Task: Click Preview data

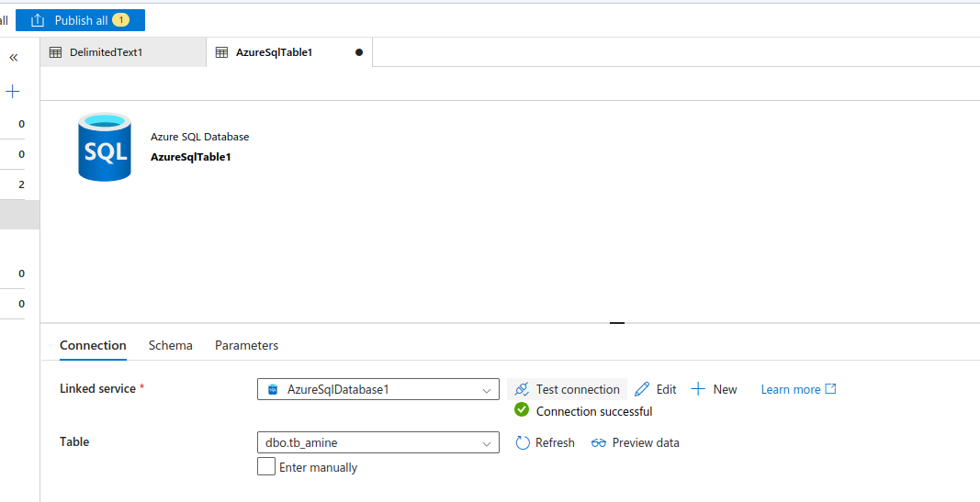Action: click(x=635, y=442)
